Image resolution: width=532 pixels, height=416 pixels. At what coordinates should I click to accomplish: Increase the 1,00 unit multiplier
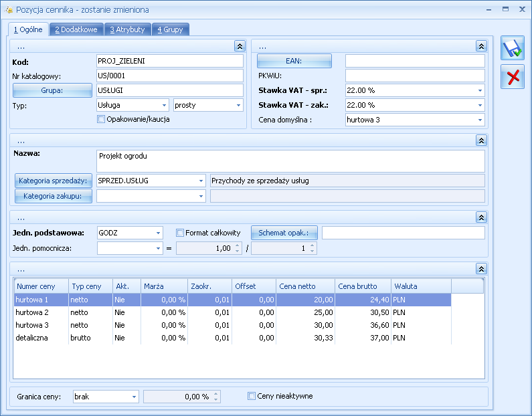(238, 245)
